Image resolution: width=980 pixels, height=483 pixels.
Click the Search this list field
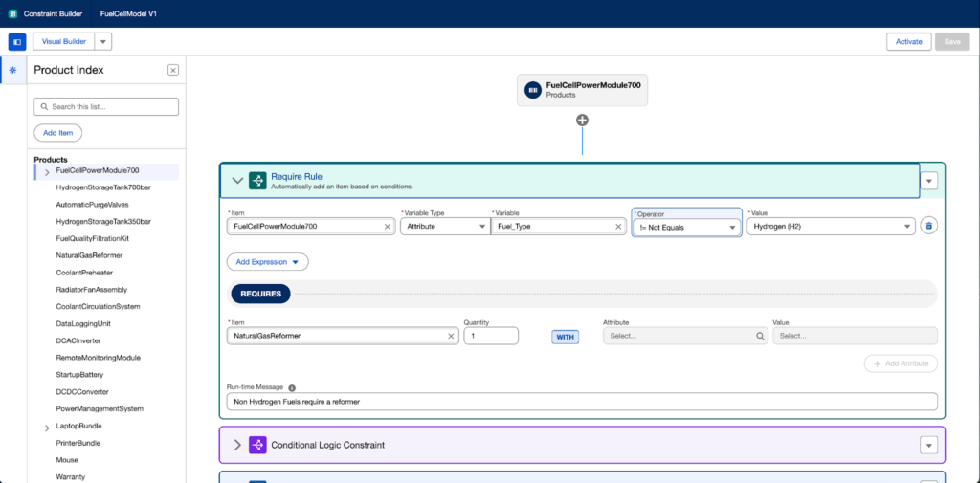tap(106, 107)
